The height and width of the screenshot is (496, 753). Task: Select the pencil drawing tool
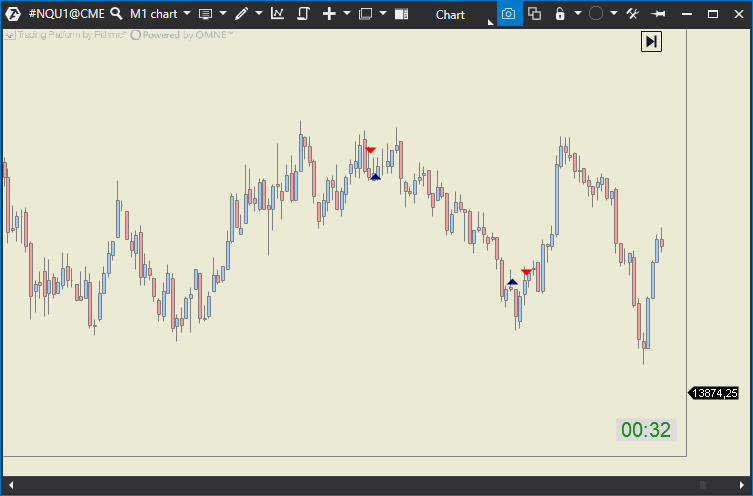[x=242, y=13]
